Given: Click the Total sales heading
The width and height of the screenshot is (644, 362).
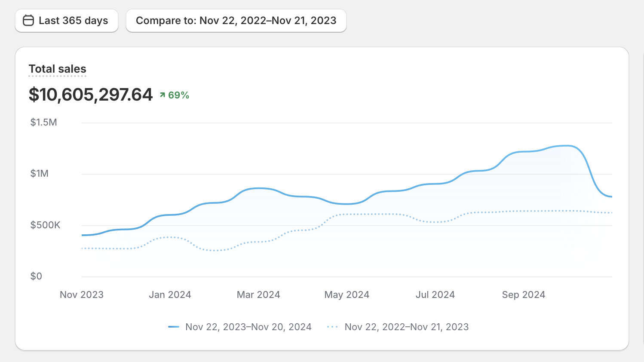Looking at the screenshot, I should (58, 69).
